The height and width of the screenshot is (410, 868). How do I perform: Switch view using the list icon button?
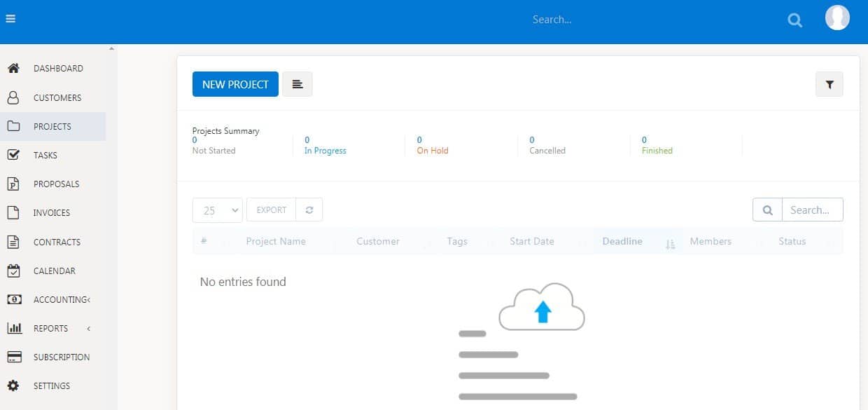point(297,84)
